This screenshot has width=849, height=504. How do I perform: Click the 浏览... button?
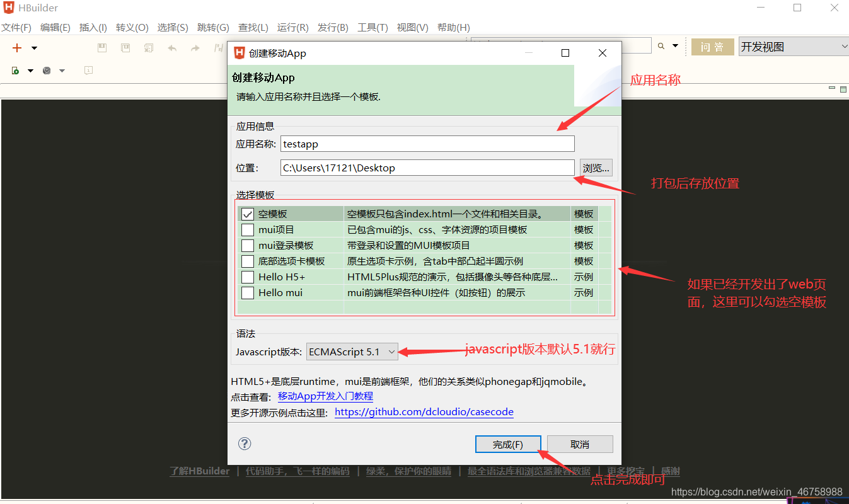(596, 168)
